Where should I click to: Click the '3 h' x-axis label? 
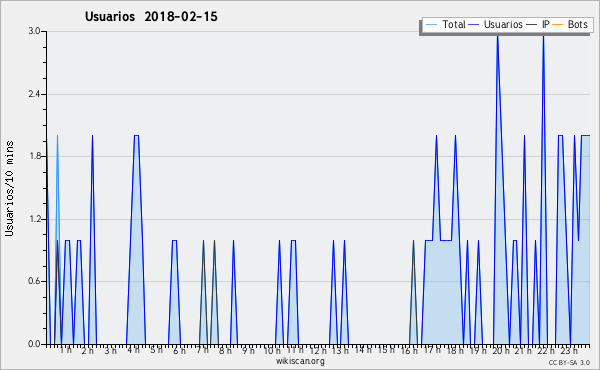(x=111, y=351)
